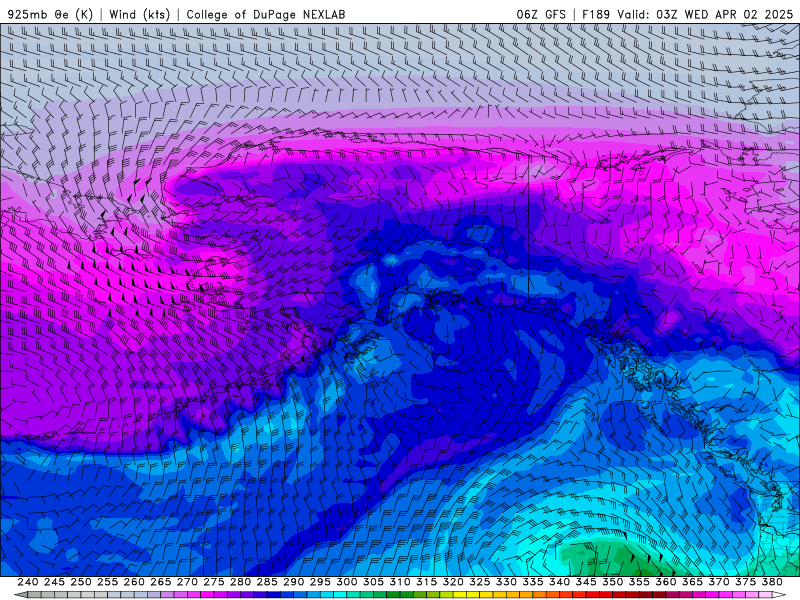Image resolution: width=800 pixels, height=600 pixels.
Task: Click the left arrow end of color bar
Action: pos(21,595)
